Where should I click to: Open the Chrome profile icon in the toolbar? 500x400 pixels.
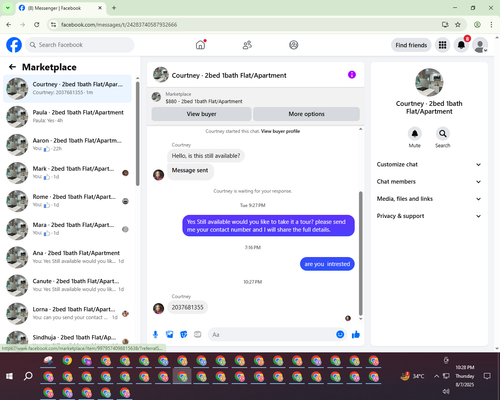pos(477,24)
